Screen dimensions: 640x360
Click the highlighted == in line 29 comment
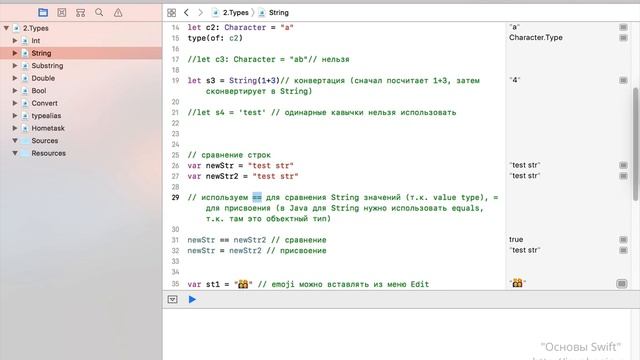click(257, 198)
